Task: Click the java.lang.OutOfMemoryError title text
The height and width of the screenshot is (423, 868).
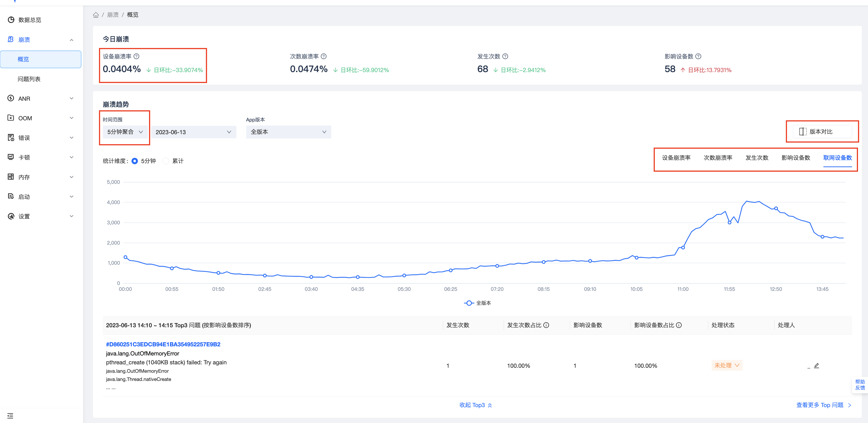Action: click(142, 354)
